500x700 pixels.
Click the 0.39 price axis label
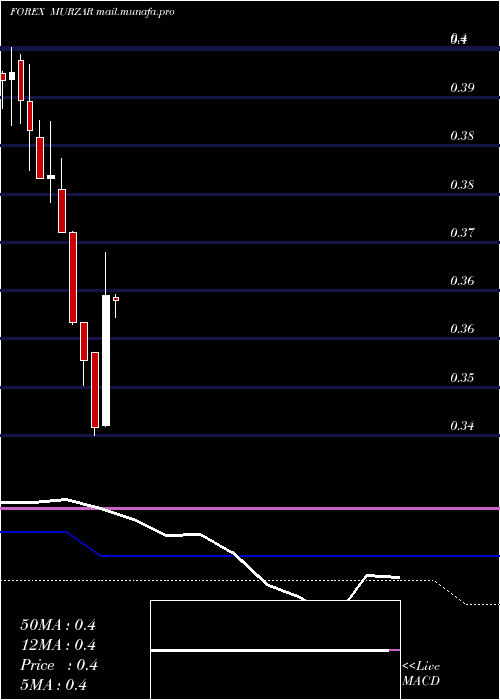point(462,88)
